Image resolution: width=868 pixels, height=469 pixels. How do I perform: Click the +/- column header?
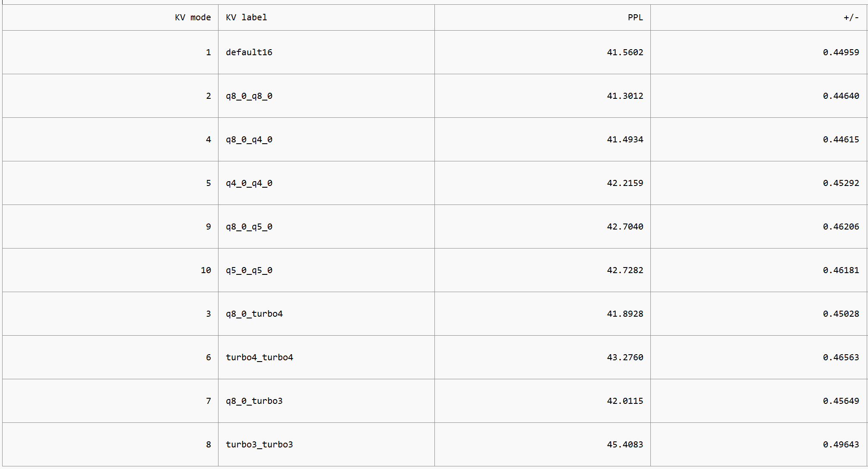[x=759, y=17]
